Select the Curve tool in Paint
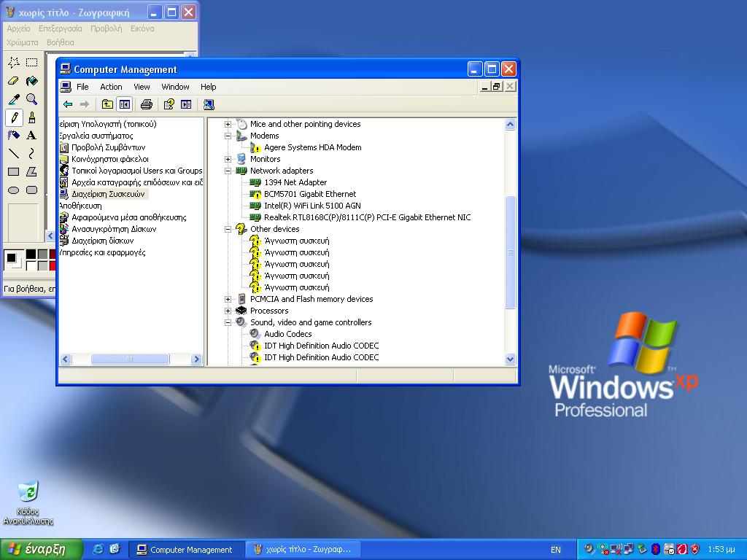 click(32, 153)
